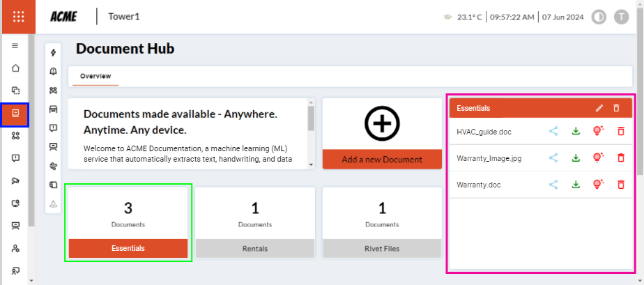
Task: Expand the hamburger sidebar menu
Action: [15, 46]
